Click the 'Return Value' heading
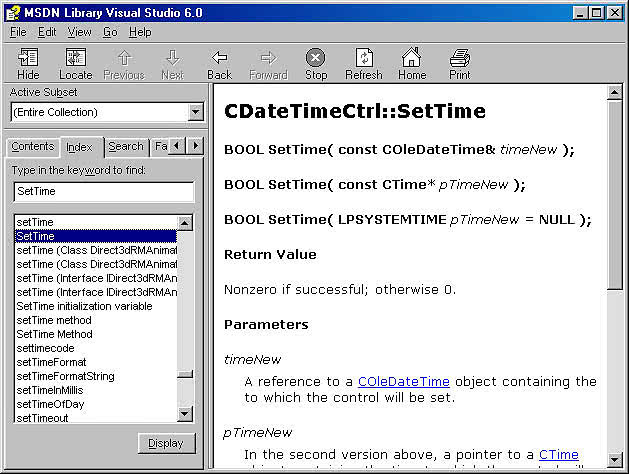This screenshot has width=629, height=474. click(x=270, y=255)
